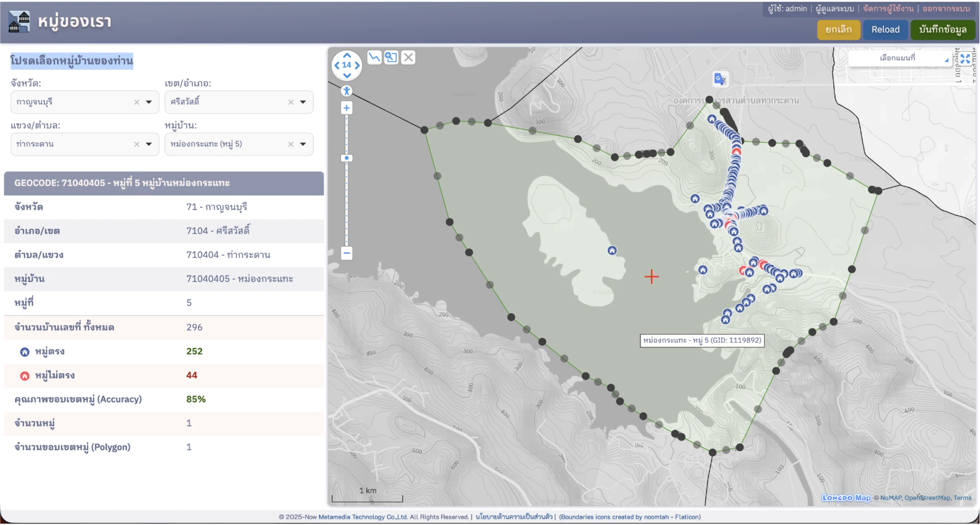Click ออกจากระบบ to log out

(946, 9)
